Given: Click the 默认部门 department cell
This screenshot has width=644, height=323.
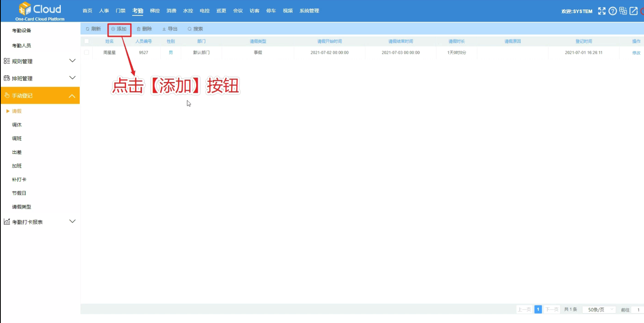Looking at the screenshot, I should tap(201, 52).
